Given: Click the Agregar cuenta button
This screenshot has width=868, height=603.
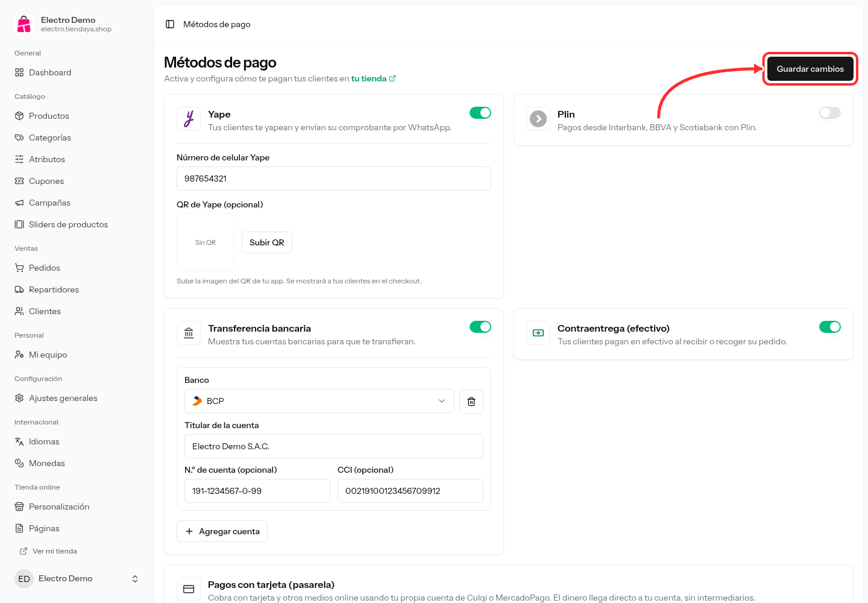Looking at the screenshot, I should (x=222, y=531).
